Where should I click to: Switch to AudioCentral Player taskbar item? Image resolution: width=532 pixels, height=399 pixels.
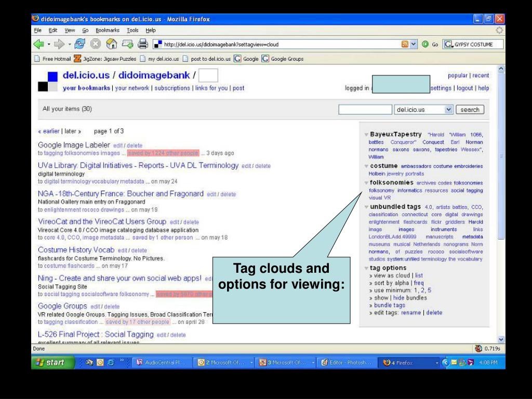tap(161, 362)
